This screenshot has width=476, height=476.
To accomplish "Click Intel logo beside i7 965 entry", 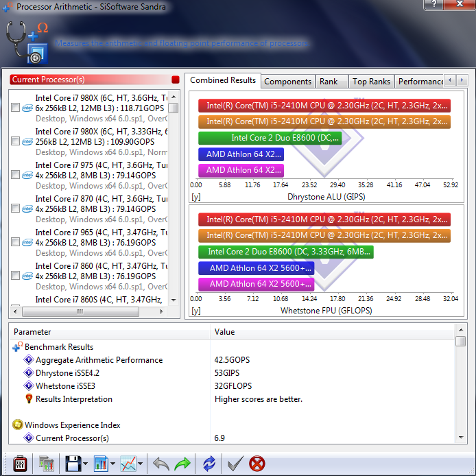I will pyautogui.click(x=27, y=242).
